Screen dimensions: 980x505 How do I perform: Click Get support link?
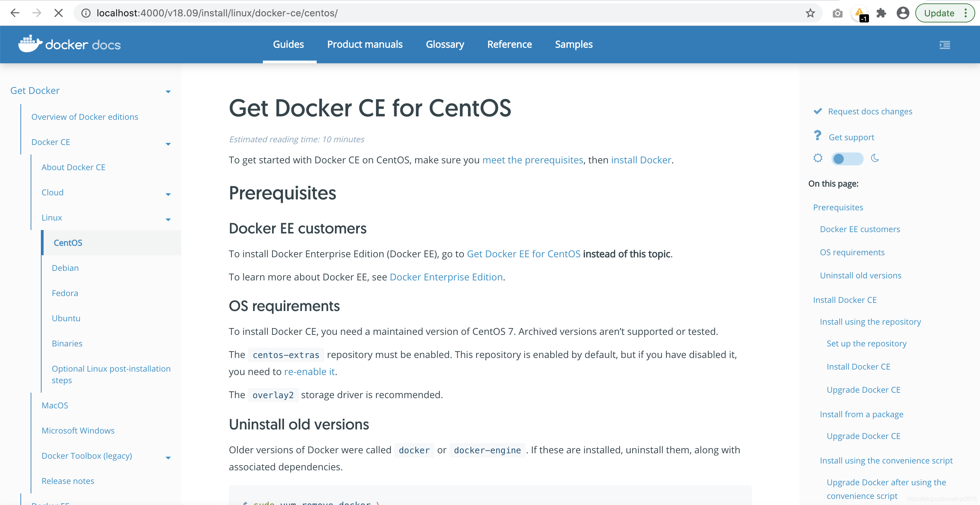pyautogui.click(x=851, y=137)
